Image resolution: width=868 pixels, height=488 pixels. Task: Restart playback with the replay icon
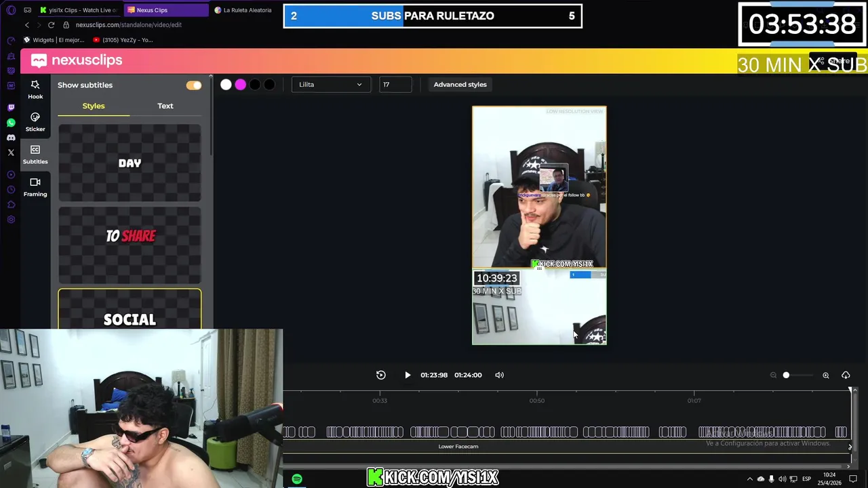pos(381,375)
